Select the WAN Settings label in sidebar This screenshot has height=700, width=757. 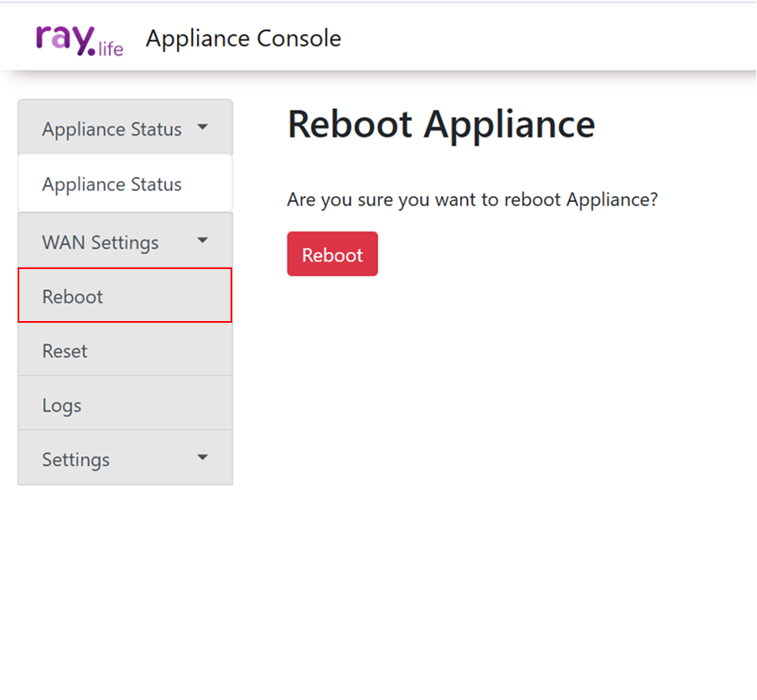click(100, 242)
